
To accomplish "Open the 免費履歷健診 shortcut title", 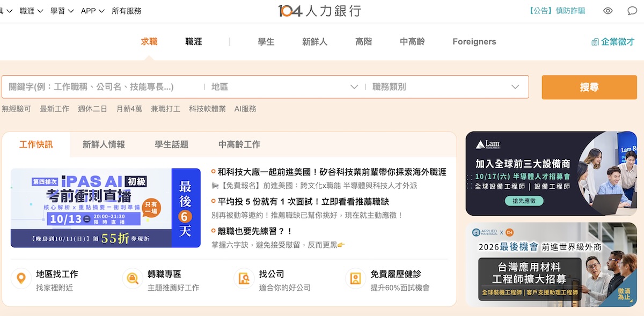I will click(396, 274).
